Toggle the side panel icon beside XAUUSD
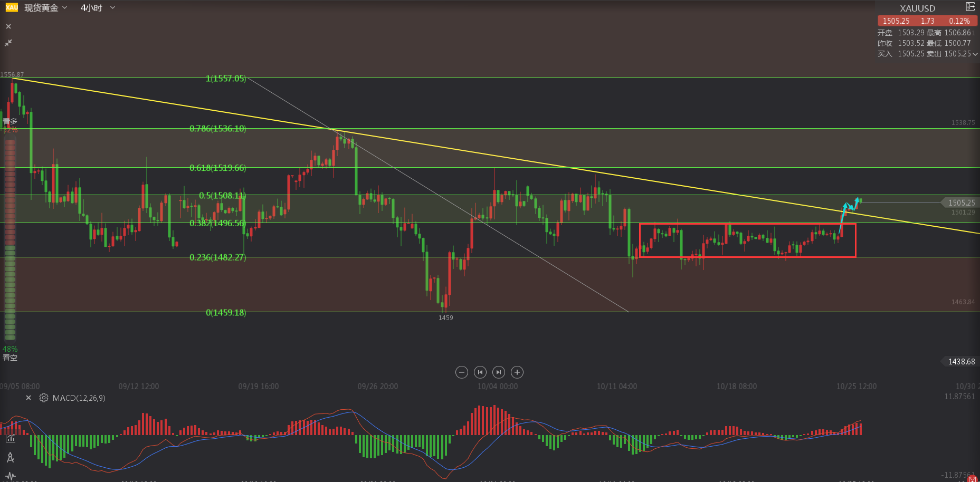The width and height of the screenshot is (980, 482). [x=970, y=7]
